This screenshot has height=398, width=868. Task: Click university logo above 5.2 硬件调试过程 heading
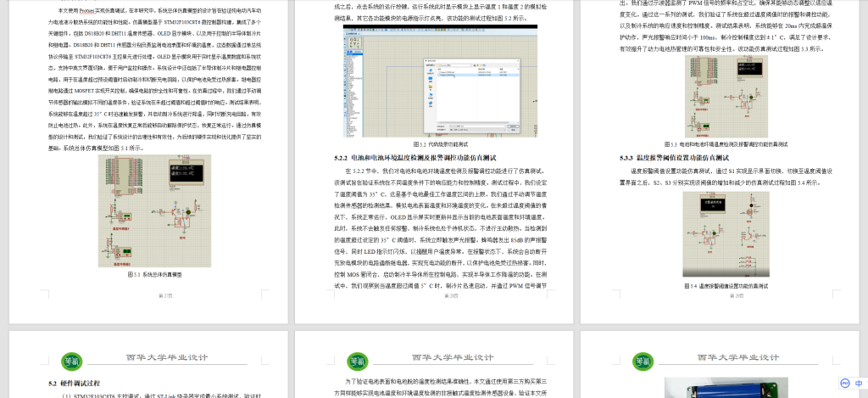(71, 362)
